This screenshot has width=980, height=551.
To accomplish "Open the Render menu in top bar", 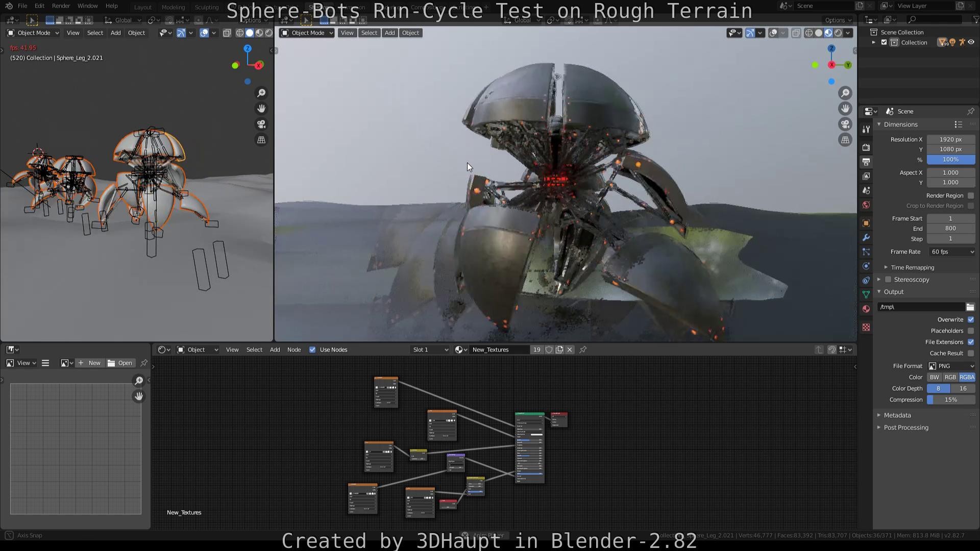I will pos(61,6).
